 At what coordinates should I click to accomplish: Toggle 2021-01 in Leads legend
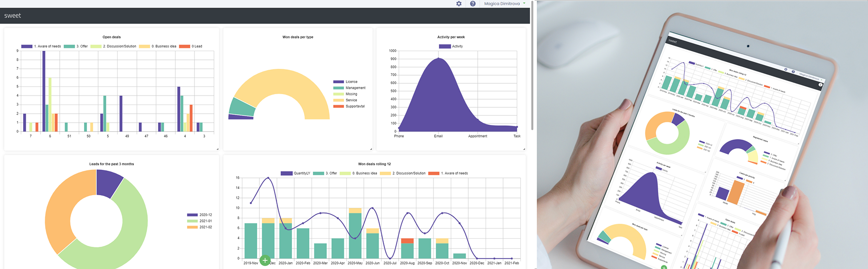199,221
